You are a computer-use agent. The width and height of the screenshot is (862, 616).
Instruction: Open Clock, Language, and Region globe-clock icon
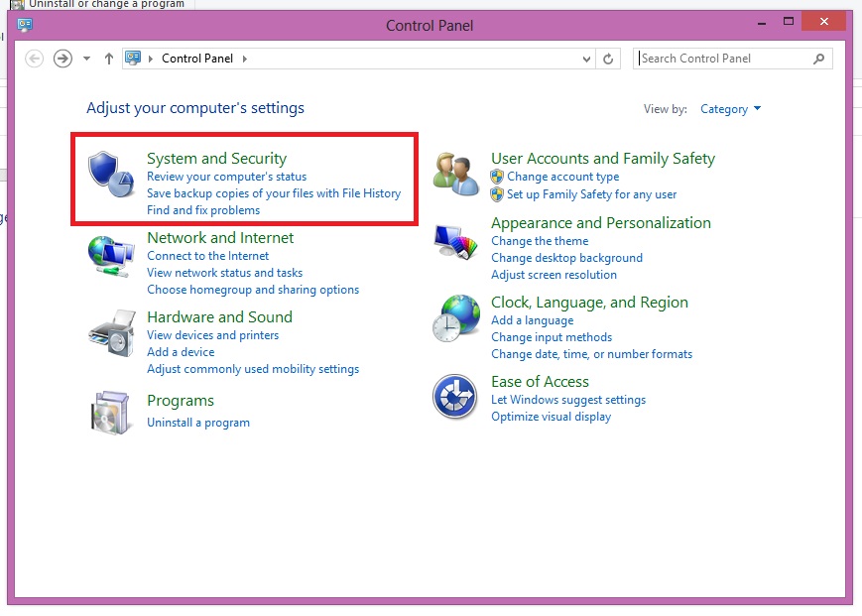pyautogui.click(x=455, y=318)
